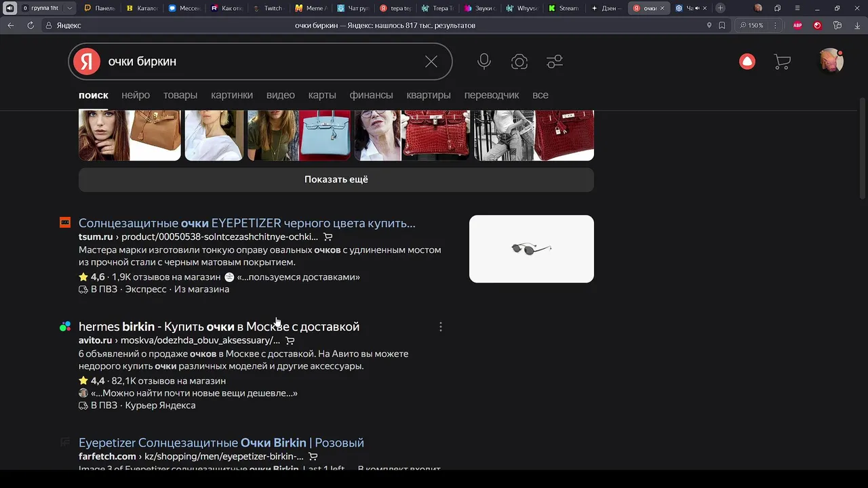Click the tab manager windows icon in title bar

pos(777,8)
